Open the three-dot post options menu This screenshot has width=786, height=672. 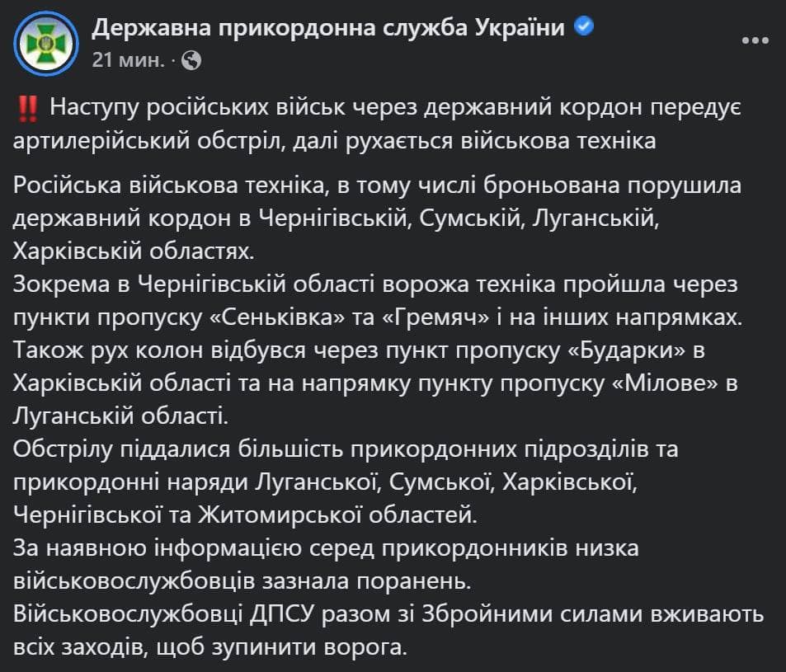(755, 40)
